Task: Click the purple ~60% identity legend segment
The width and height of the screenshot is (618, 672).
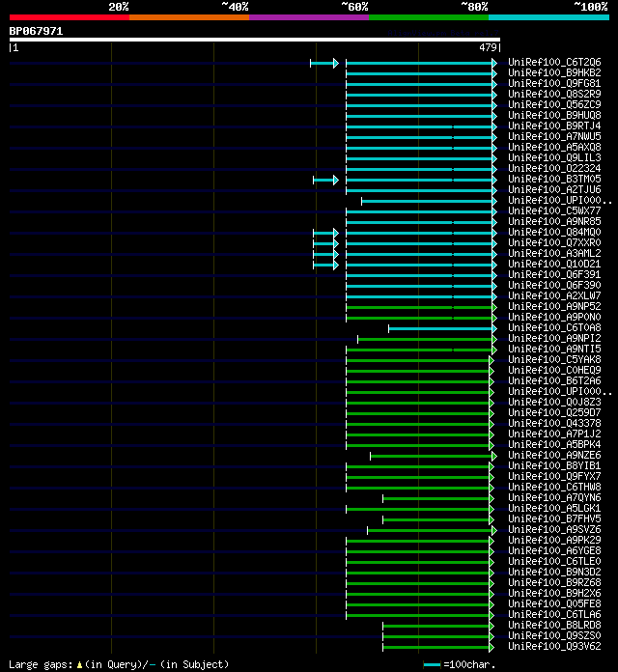Action: [x=309, y=17]
